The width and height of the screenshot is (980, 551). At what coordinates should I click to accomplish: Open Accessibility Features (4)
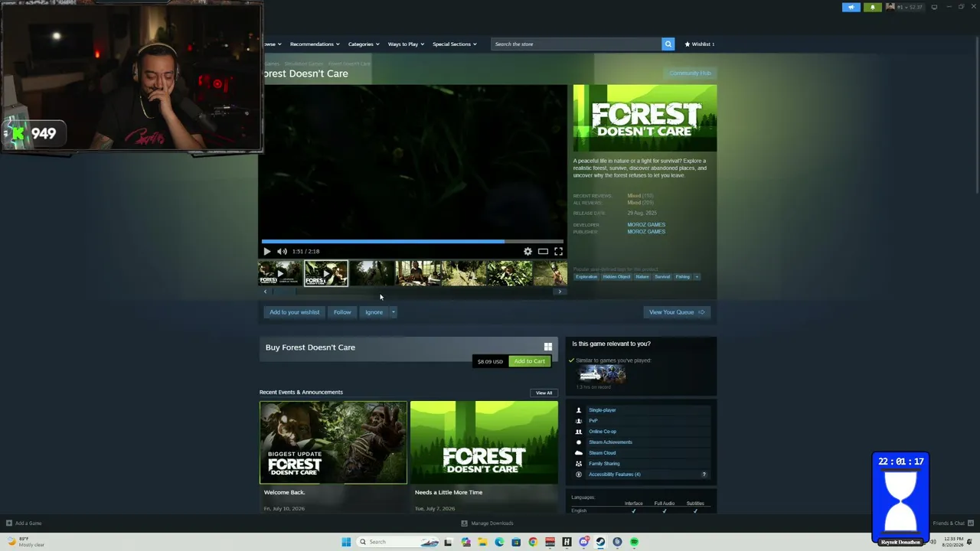coord(614,474)
